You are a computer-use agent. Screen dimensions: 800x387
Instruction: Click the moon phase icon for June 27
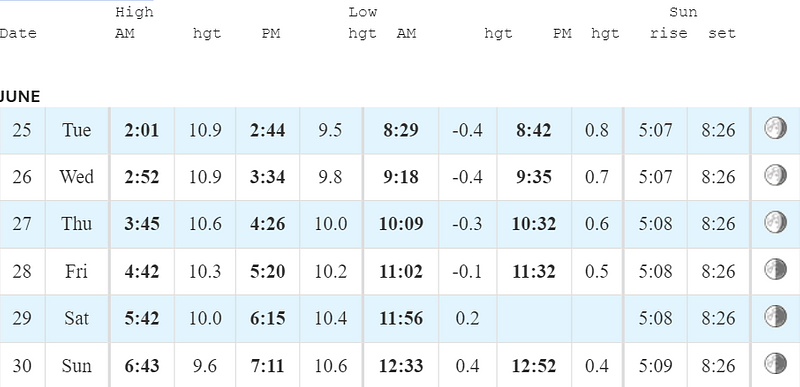click(x=775, y=222)
